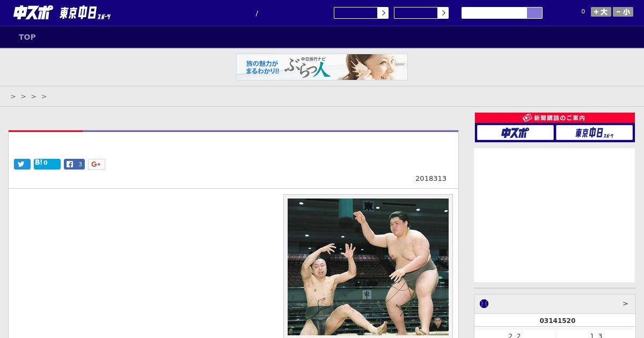This screenshot has height=338, width=644.
Task: Decrease font size with 小 button
Action: [x=623, y=12]
